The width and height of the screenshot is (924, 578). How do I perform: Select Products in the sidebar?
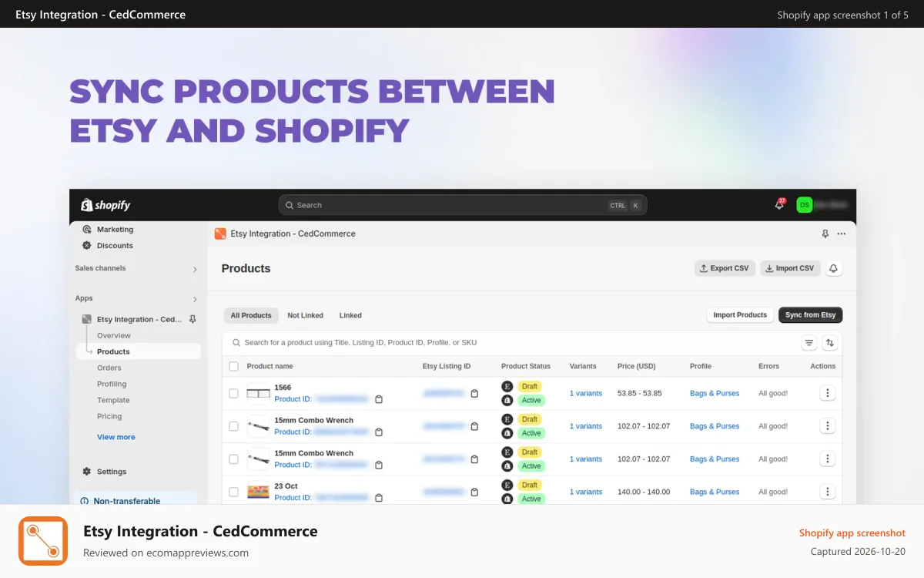[139, 351]
